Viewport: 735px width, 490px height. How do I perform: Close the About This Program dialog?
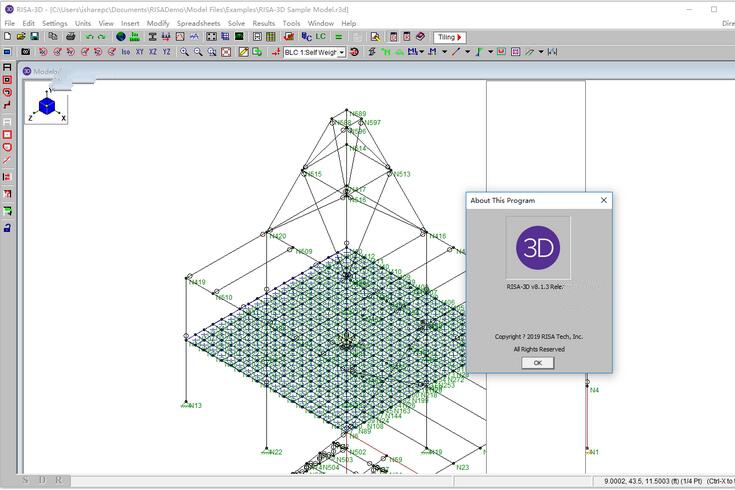(604, 200)
